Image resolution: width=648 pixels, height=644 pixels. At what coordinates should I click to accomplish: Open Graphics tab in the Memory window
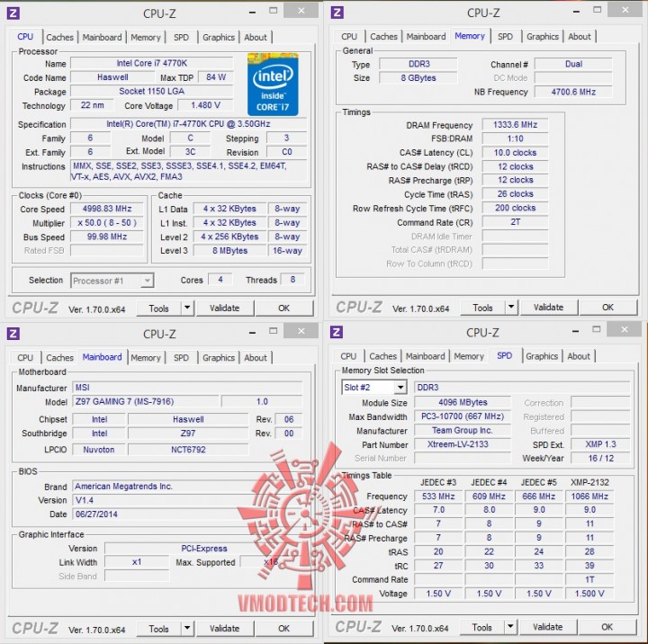[542, 36]
